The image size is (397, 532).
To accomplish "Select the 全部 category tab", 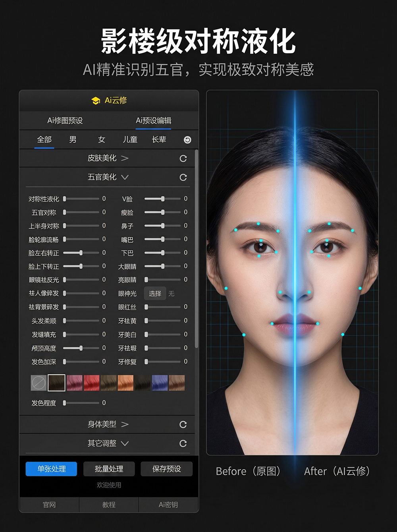I will tap(44, 139).
